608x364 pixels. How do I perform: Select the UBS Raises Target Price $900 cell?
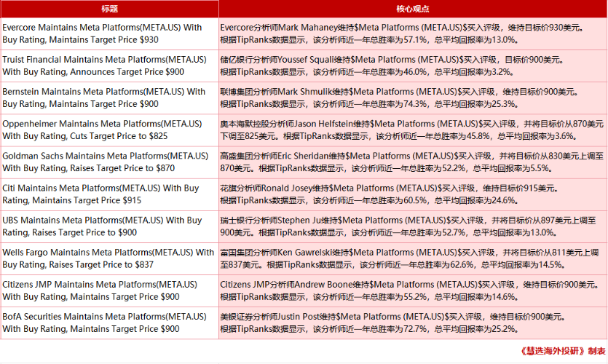110,227
